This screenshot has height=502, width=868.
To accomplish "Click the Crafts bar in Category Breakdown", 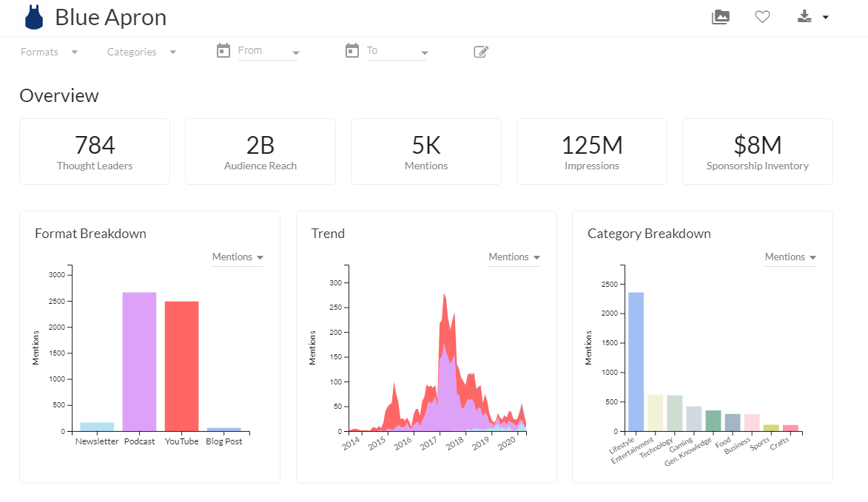I will coord(790,428).
